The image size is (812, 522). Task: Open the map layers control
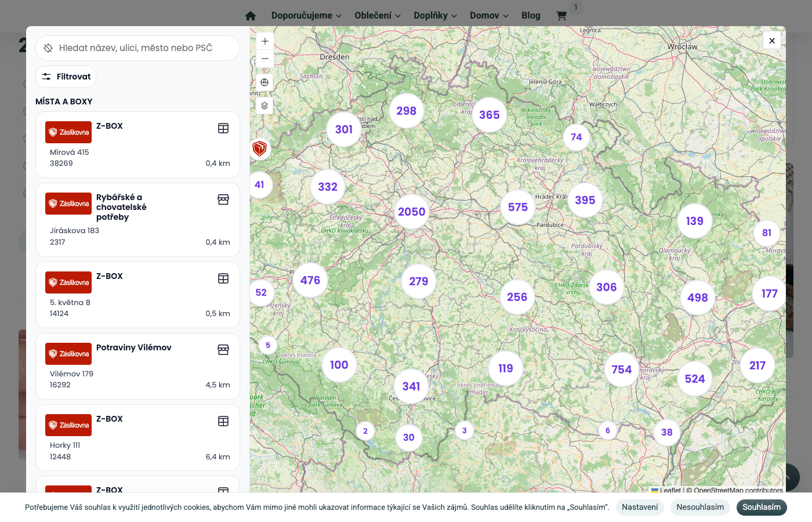point(264,106)
